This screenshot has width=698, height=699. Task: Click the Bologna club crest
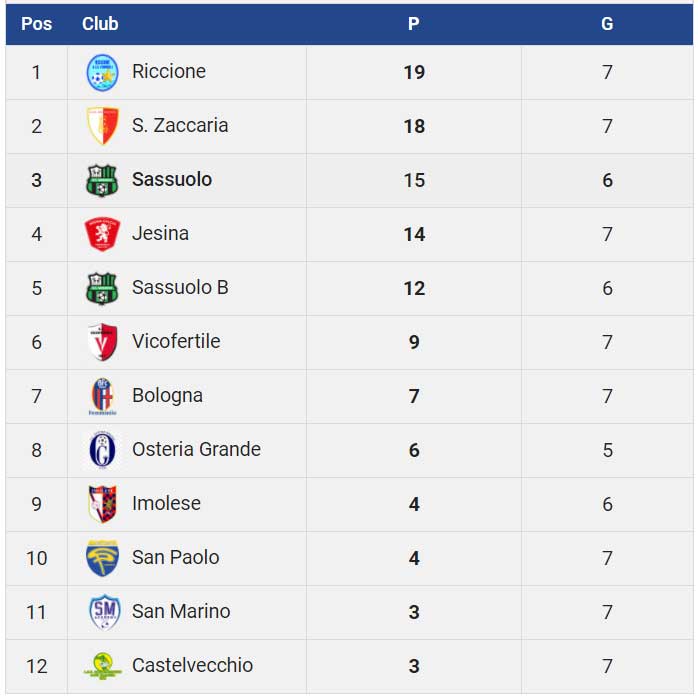point(102,396)
